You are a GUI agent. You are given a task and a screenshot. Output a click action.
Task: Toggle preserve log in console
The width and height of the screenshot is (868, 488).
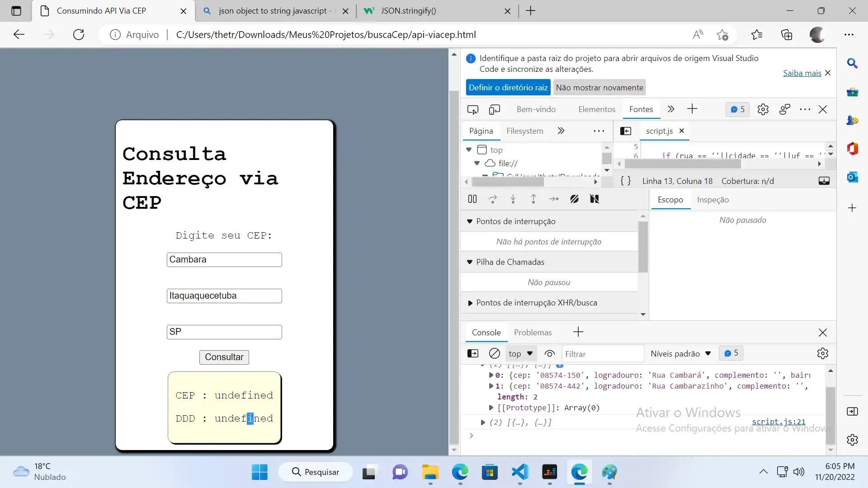549,353
